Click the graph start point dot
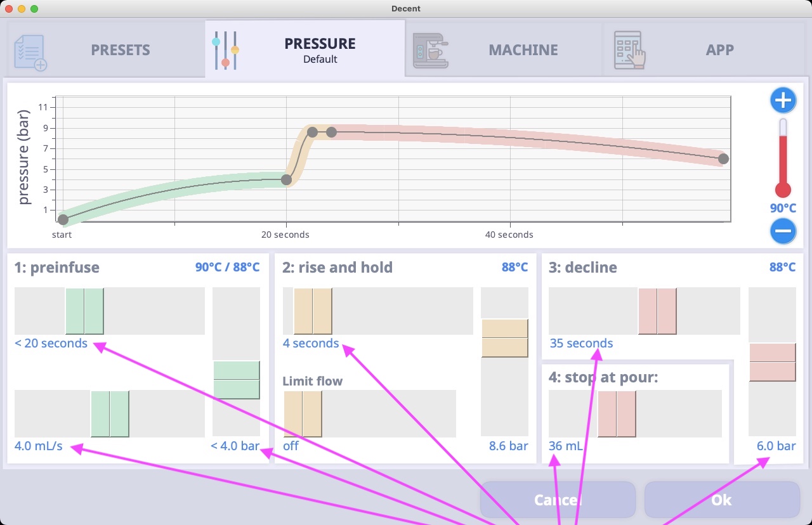 point(63,219)
